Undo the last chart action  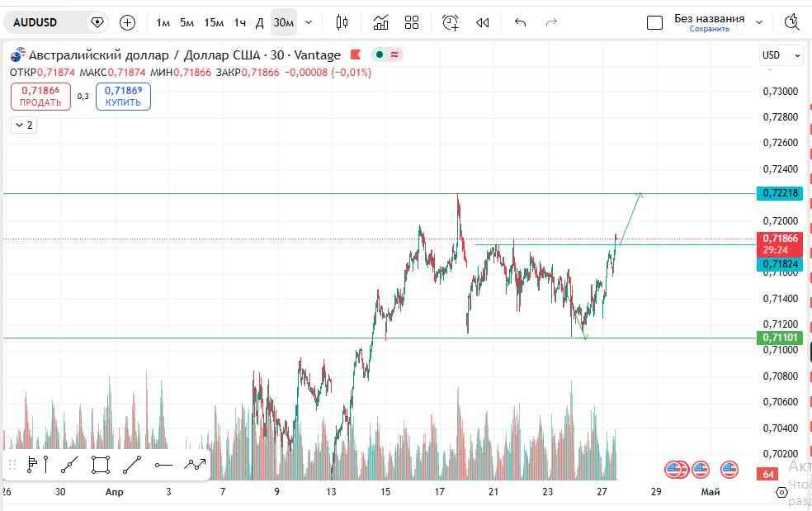(521, 22)
